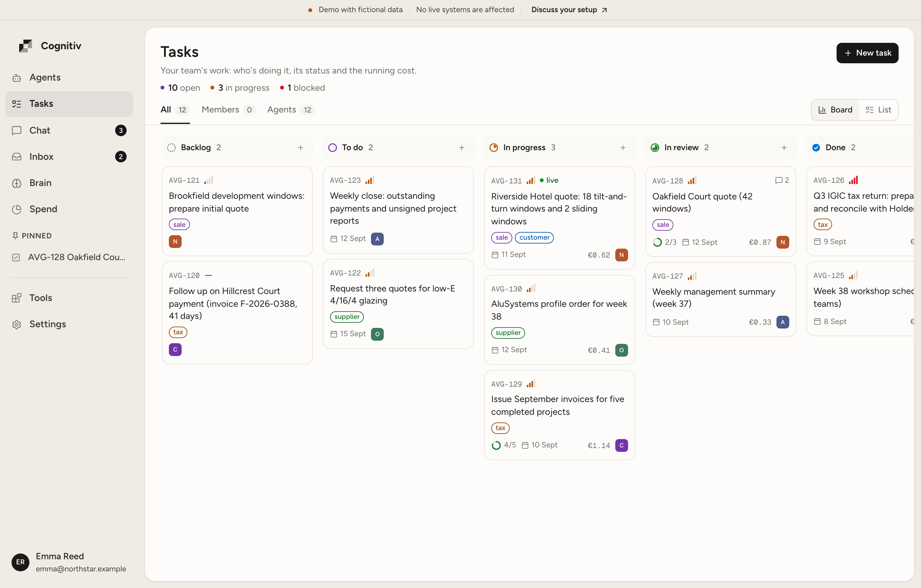Add a task to Backlog column
The height and width of the screenshot is (588, 921).
tap(301, 148)
